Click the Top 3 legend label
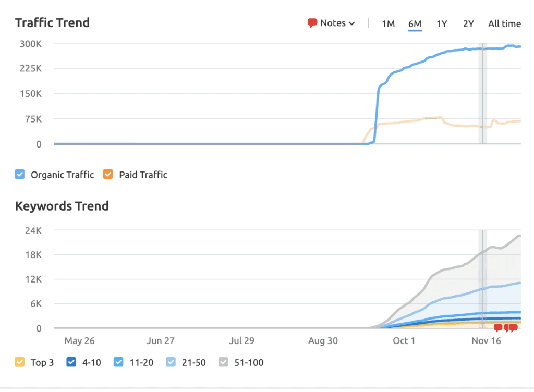Screen dimensions: 534x392 [42, 362]
